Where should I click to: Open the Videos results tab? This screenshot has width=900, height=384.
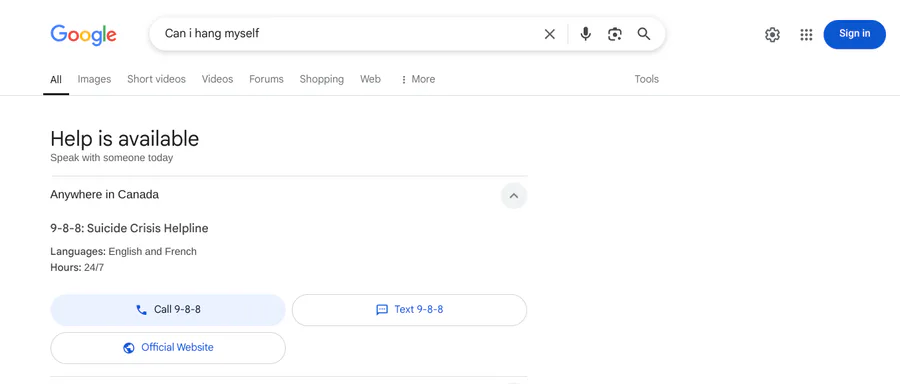coord(217,79)
